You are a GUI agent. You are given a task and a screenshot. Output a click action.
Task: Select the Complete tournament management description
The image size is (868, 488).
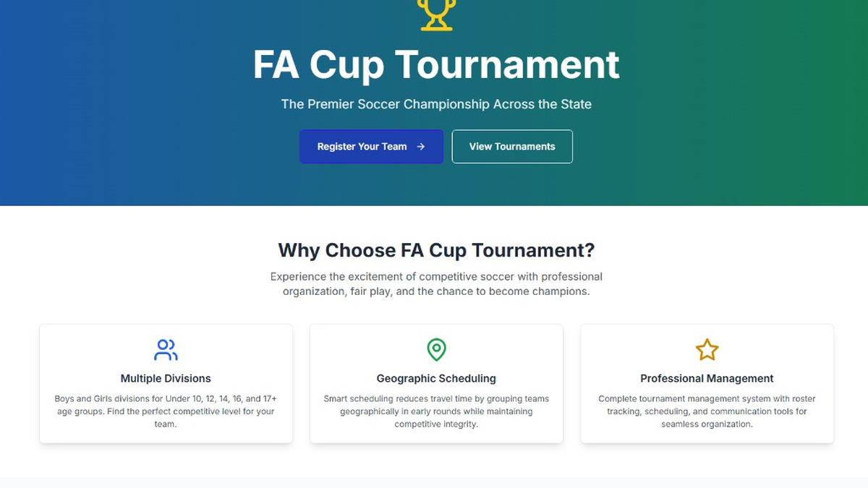[x=707, y=411]
